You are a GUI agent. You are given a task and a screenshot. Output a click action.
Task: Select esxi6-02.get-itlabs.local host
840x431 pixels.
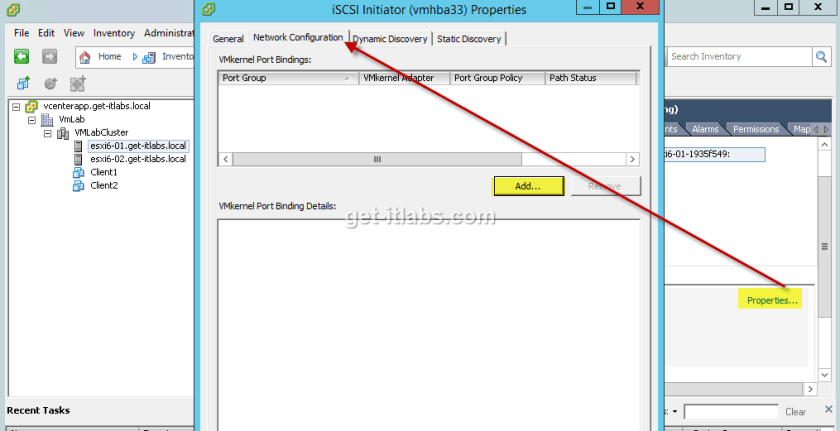[x=138, y=159]
